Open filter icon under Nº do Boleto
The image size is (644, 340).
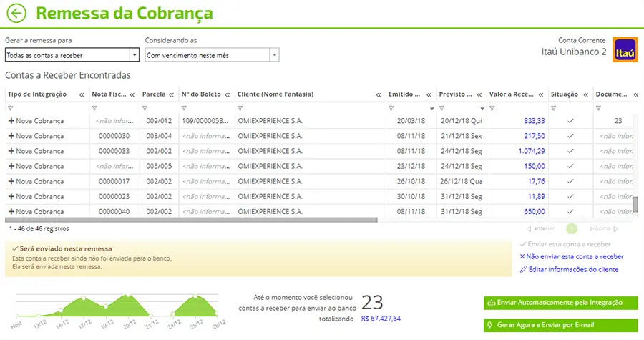(x=184, y=108)
